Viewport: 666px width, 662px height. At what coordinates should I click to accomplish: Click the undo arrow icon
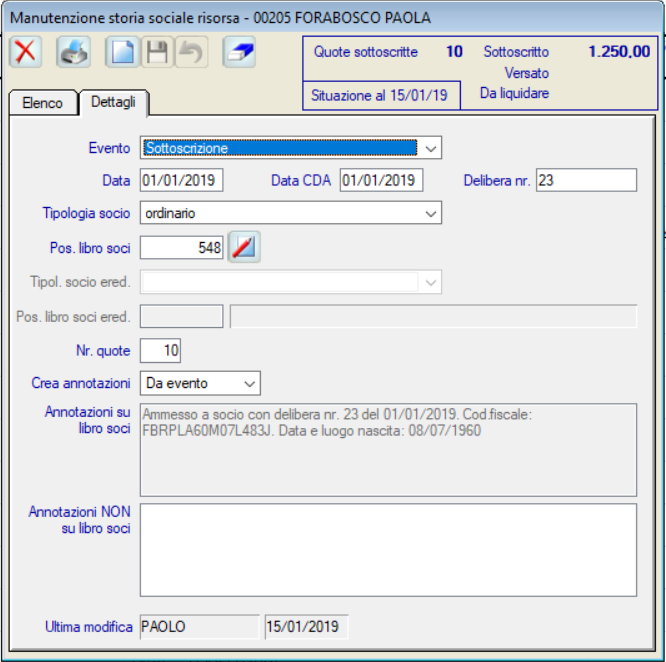point(191,52)
